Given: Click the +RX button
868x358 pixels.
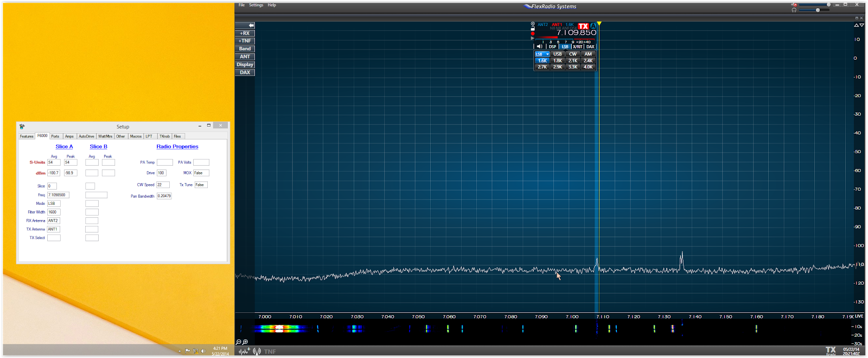Looking at the screenshot, I should click(x=245, y=33).
